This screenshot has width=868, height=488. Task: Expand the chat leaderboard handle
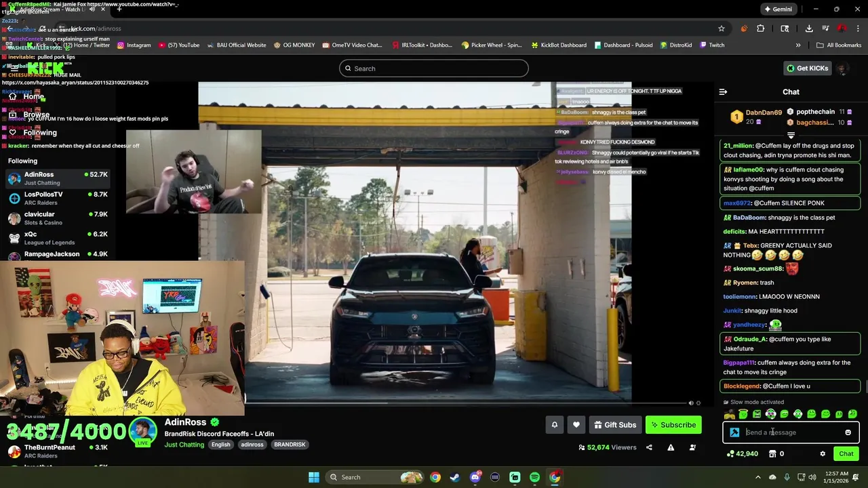pos(791,135)
